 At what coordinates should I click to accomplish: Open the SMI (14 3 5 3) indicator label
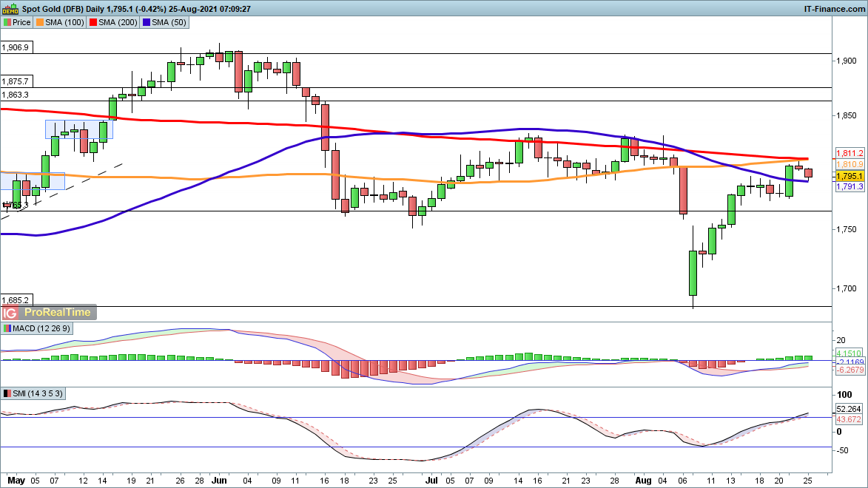click(x=33, y=393)
